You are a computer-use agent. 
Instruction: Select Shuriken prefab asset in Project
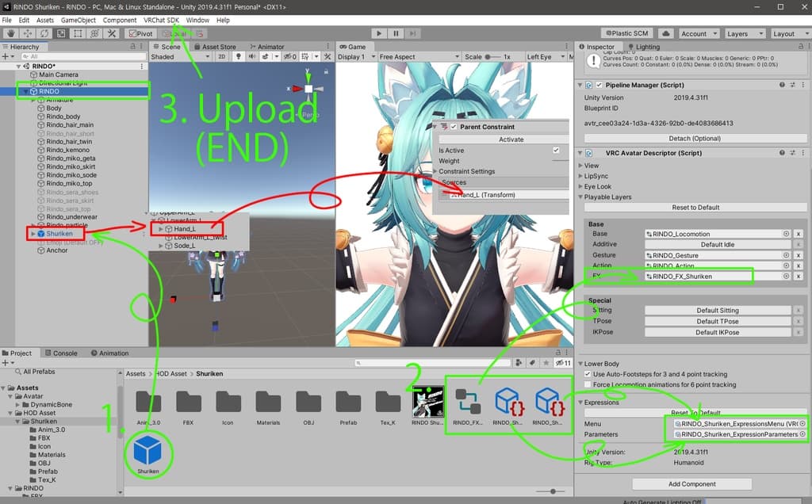(x=147, y=454)
